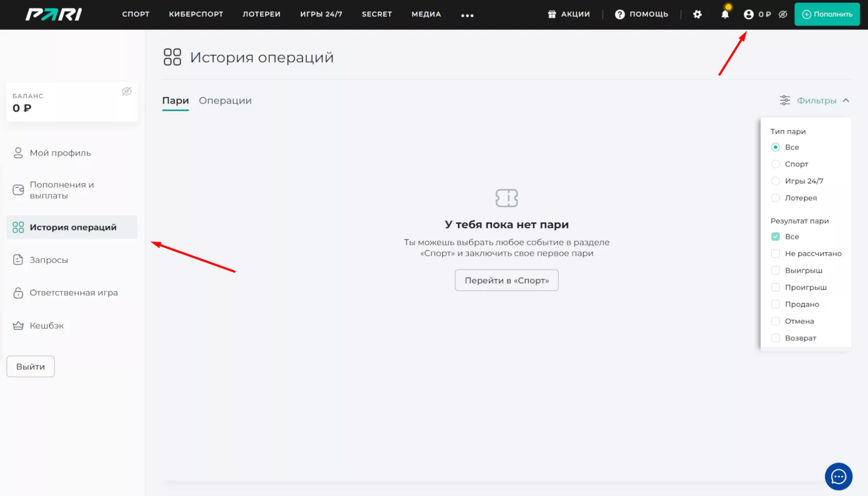Click the Выйти logout button
Screen dimensions: 868x496
[x=30, y=367]
